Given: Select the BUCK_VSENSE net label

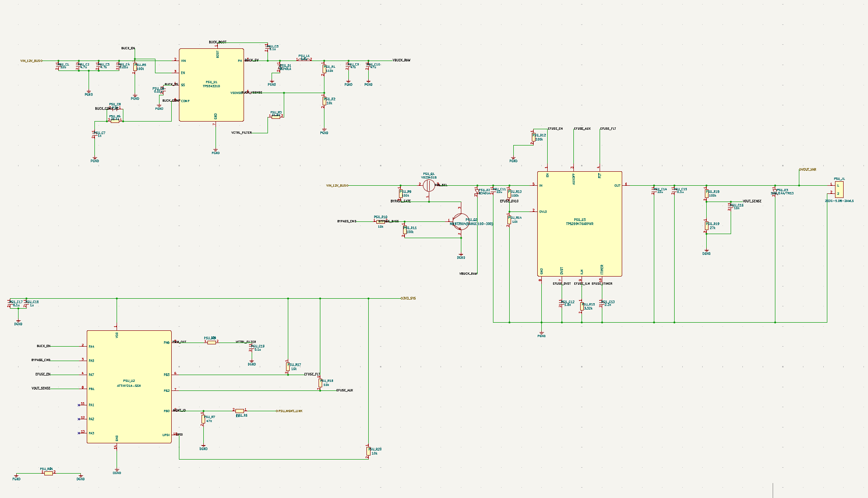Looking at the screenshot, I should coord(252,92).
